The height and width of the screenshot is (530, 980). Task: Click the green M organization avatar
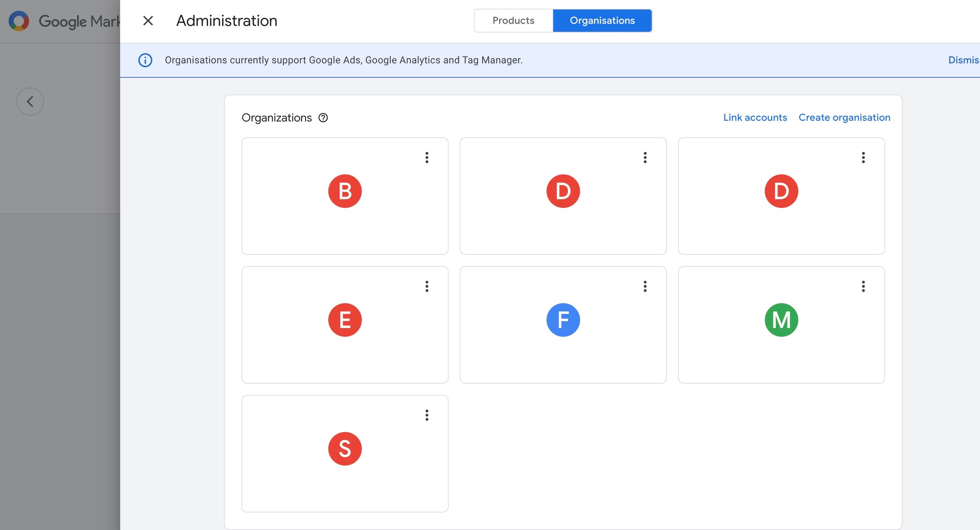click(781, 320)
